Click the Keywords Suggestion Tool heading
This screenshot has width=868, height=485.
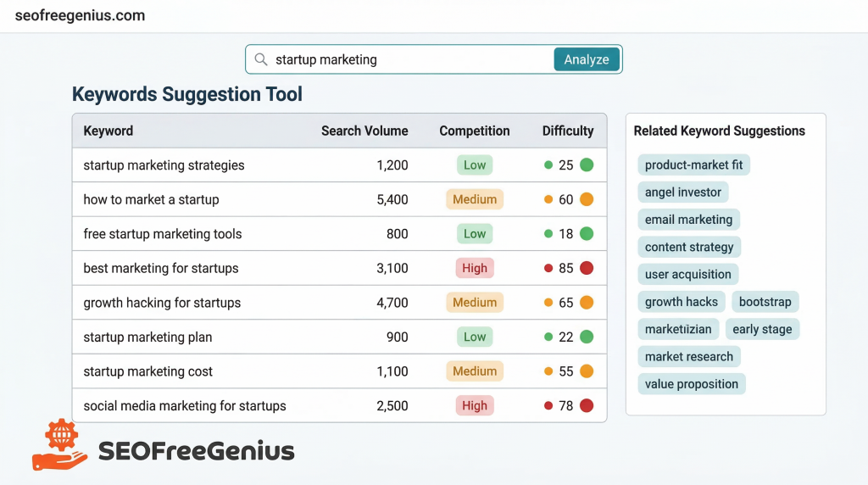click(x=187, y=94)
